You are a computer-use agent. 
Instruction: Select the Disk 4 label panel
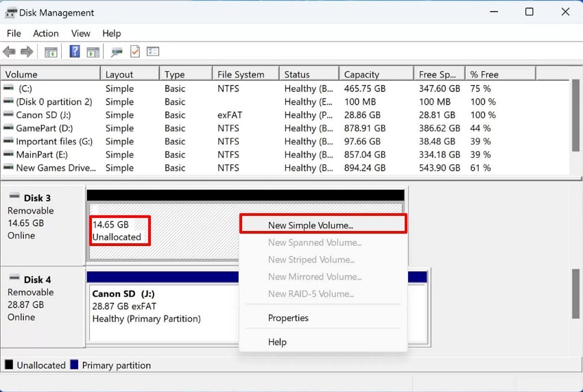[x=43, y=307]
